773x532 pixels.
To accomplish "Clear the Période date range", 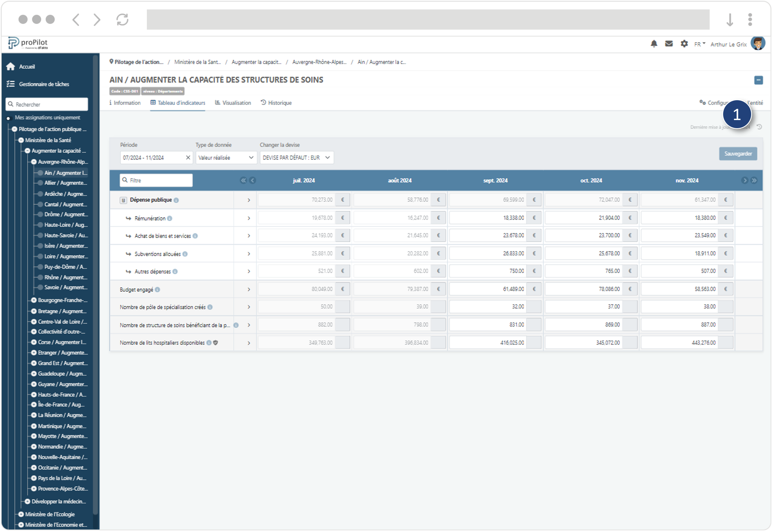I will (188, 158).
